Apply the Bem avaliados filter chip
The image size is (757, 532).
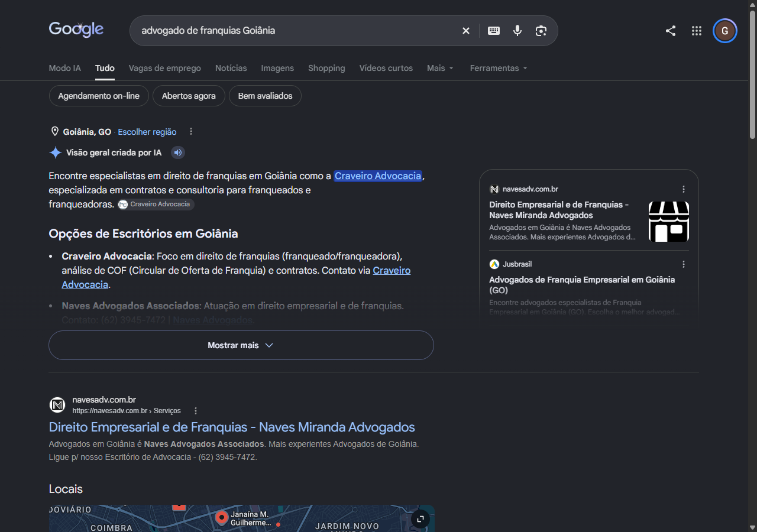pyautogui.click(x=266, y=96)
